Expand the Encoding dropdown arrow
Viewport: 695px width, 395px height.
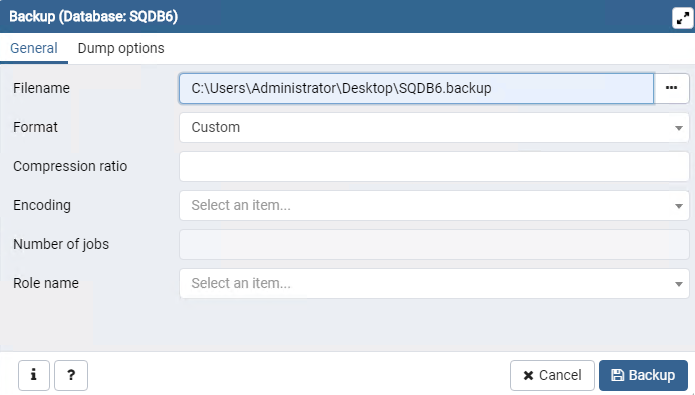[x=679, y=206]
